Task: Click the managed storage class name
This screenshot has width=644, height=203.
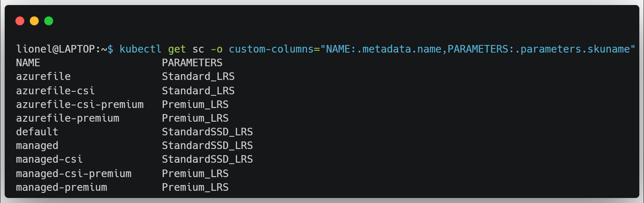Action: pos(37,146)
